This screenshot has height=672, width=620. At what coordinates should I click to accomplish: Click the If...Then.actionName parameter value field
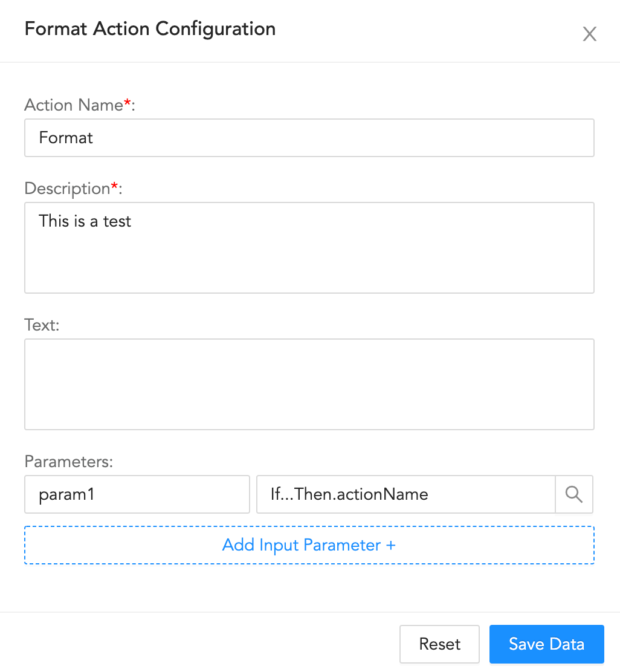(x=405, y=494)
